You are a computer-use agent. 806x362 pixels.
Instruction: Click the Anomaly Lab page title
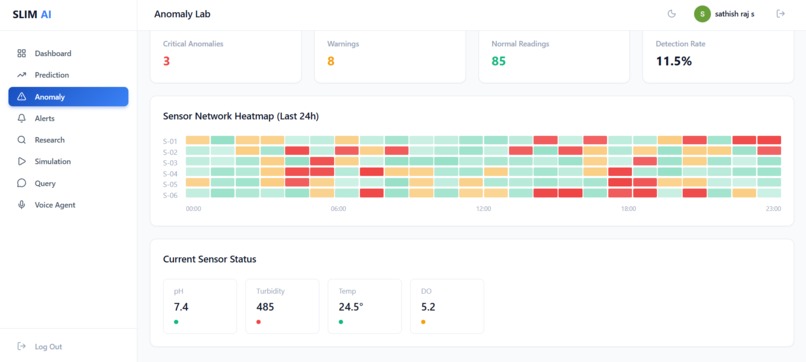click(x=182, y=14)
